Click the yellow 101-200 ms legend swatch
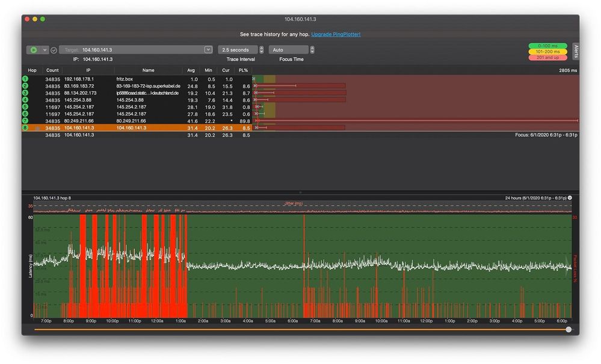 point(547,52)
